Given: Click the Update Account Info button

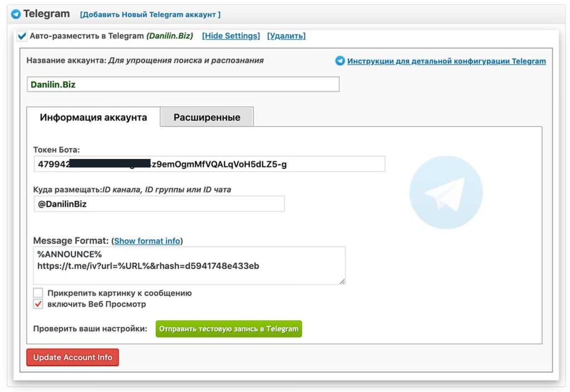Looking at the screenshot, I should [73, 358].
